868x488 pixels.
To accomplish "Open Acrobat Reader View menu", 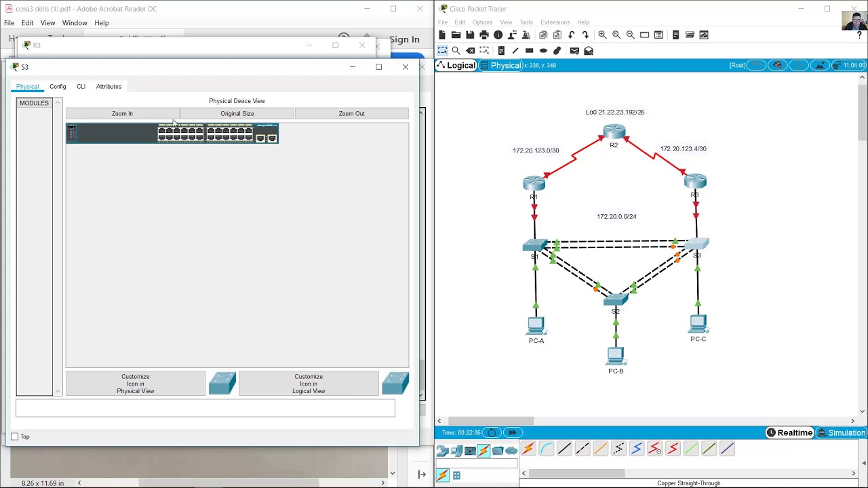I will [47, 23].
